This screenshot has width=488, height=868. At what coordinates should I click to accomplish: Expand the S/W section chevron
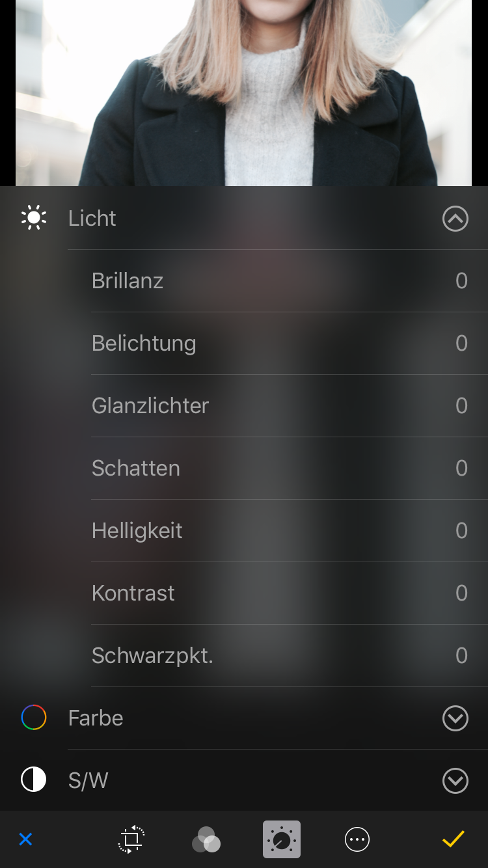click(x=455, y=780)
